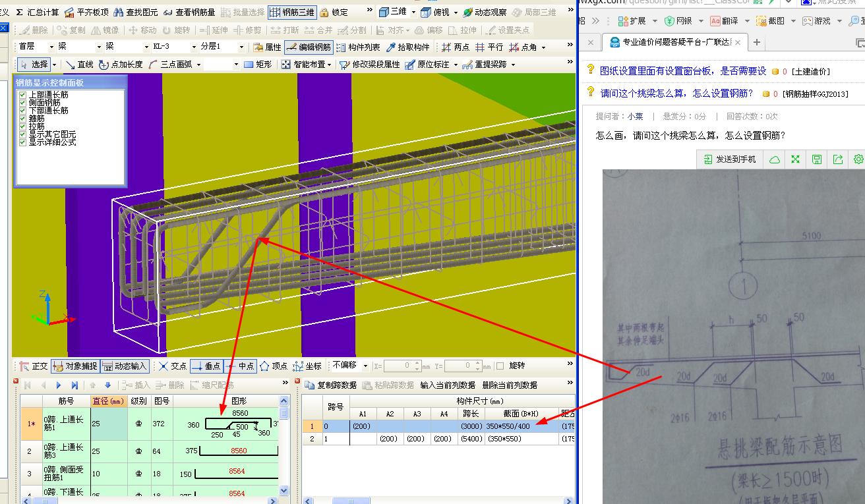Select 平行 parallel axis tool
865x504 pixels.
click(489, 47)
